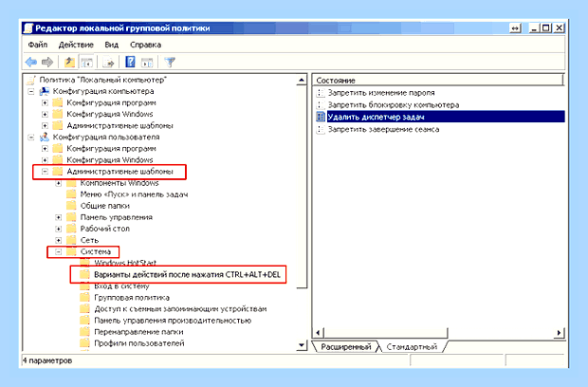588x387 pixels.
Task: Select Вход в систему folder
Action: [x=121, y=286]
